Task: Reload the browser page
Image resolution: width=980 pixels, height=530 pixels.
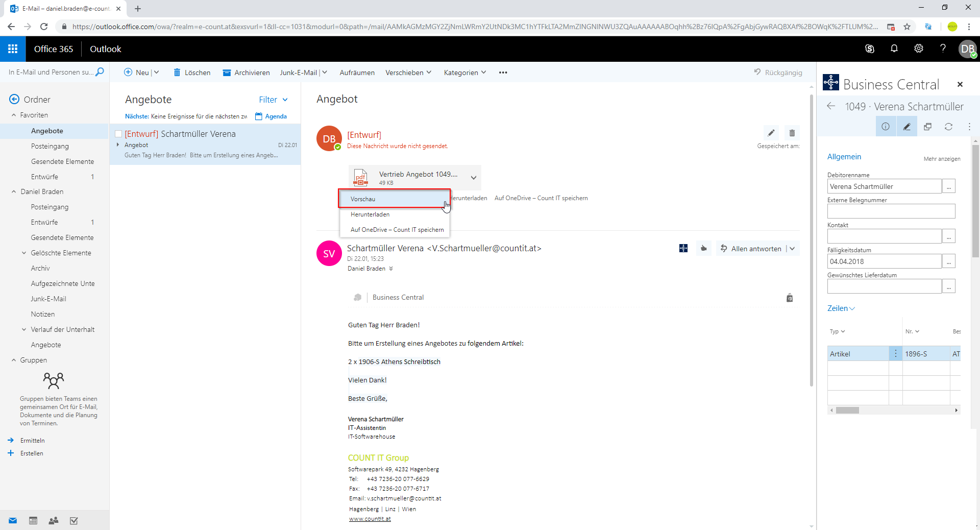Action: 44,27
